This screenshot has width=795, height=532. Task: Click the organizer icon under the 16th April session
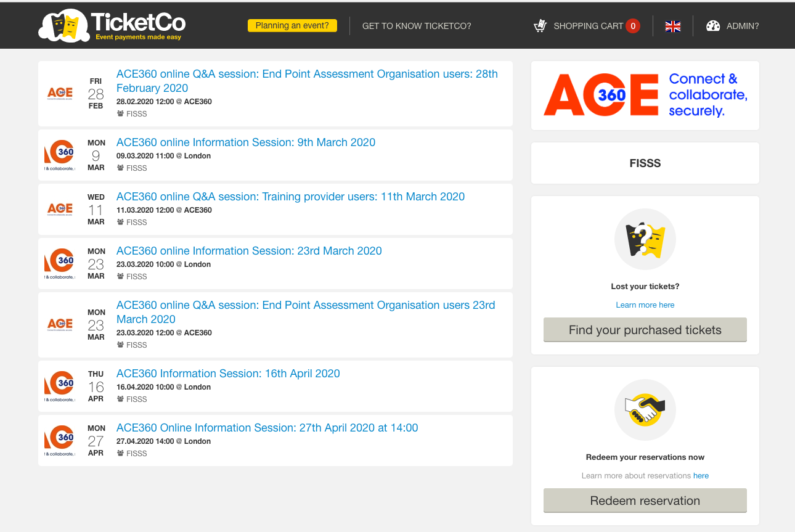[120, 399]
